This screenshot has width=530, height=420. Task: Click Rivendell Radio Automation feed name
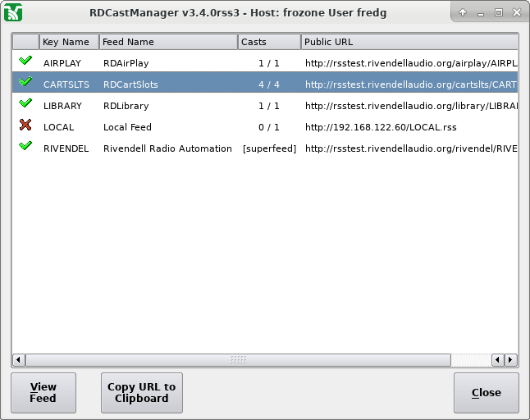point(167,148)
